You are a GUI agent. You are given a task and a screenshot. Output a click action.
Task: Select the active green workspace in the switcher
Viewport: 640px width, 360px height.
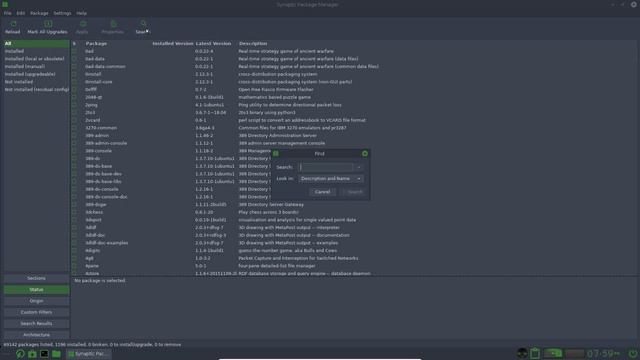tap(553, 353)
